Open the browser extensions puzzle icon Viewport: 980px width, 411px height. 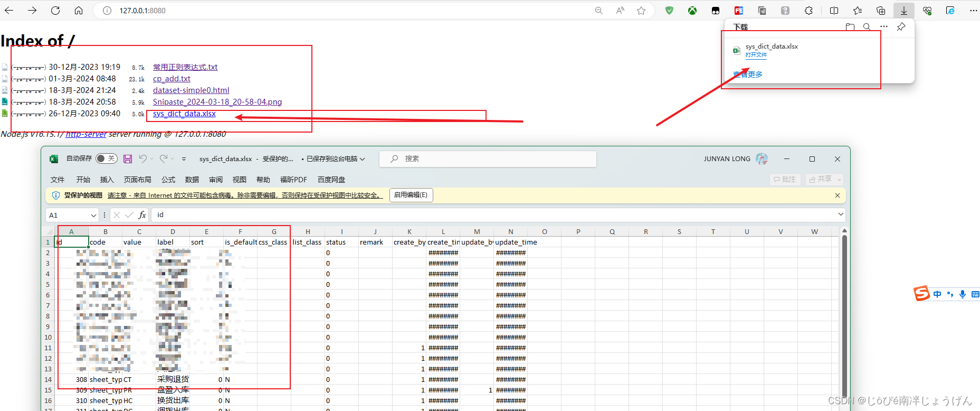click(808, 11)
